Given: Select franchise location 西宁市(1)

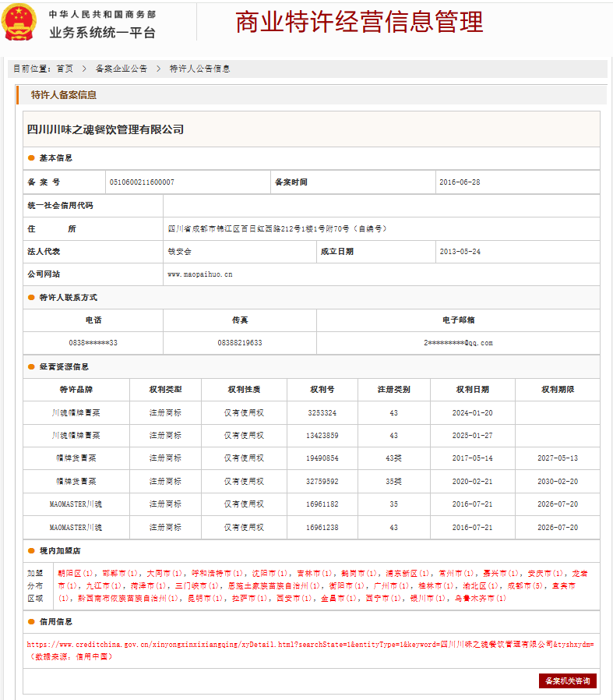Looking at the screenshot, I should [x=384, y=598].
